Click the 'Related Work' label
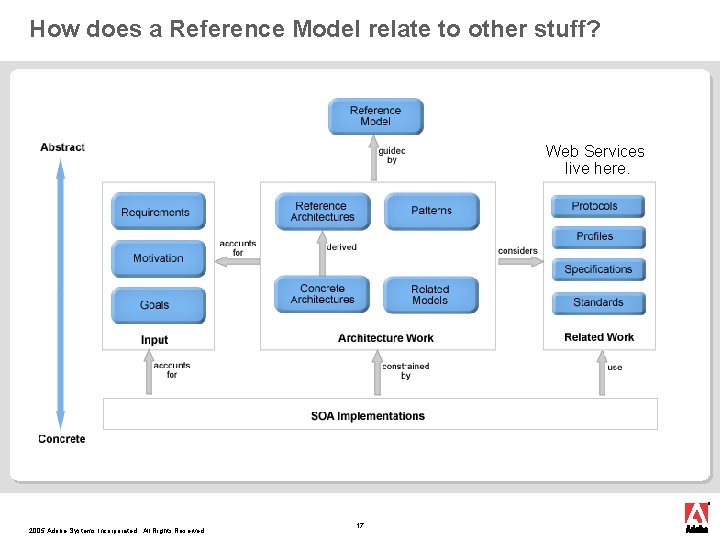 click(x=599, y=338)
